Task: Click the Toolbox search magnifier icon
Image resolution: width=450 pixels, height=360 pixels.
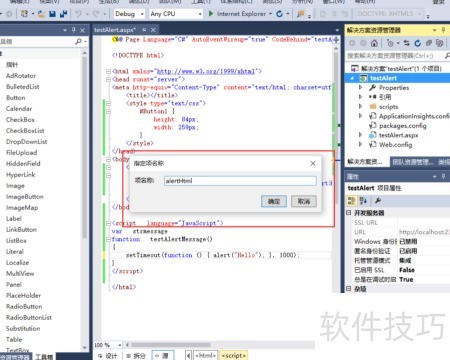Action: tap(78, 41)
